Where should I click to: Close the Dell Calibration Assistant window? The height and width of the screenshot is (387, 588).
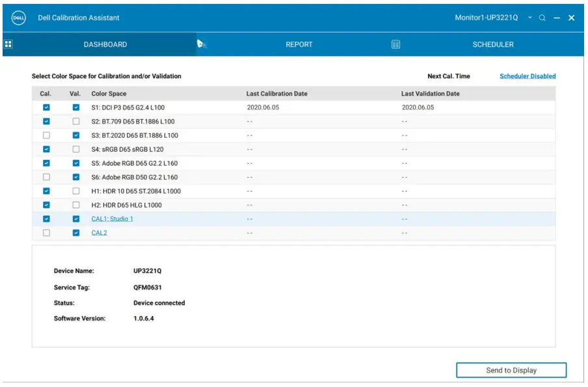click(572, 18)
